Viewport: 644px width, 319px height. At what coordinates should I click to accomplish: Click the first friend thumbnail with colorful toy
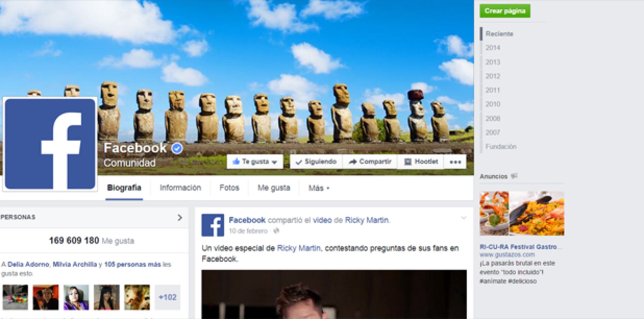tap(15, 297)
